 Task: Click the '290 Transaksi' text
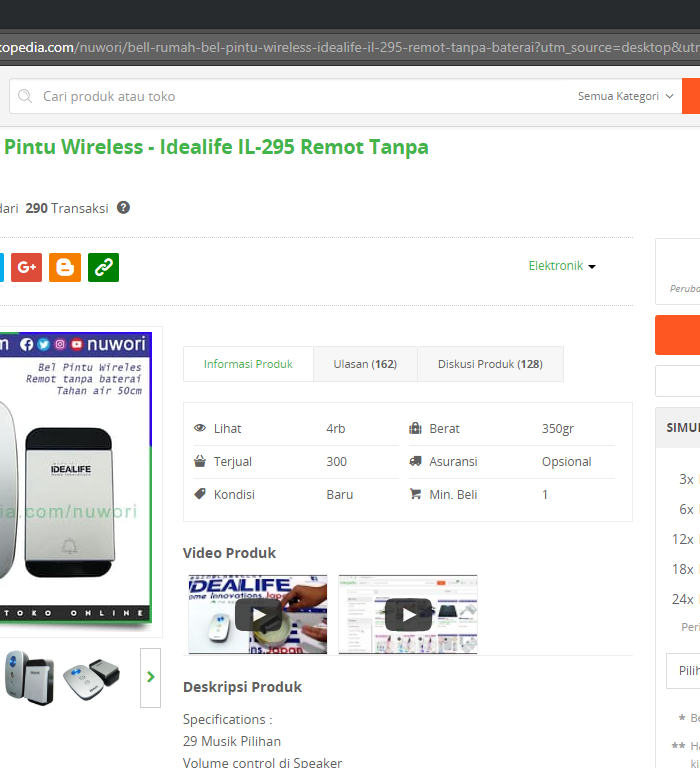point(67,208)
